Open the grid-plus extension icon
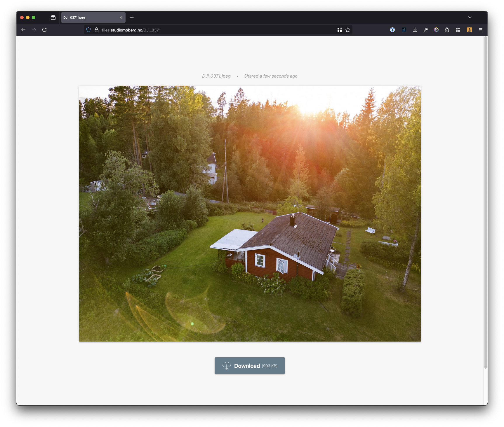 458,30
